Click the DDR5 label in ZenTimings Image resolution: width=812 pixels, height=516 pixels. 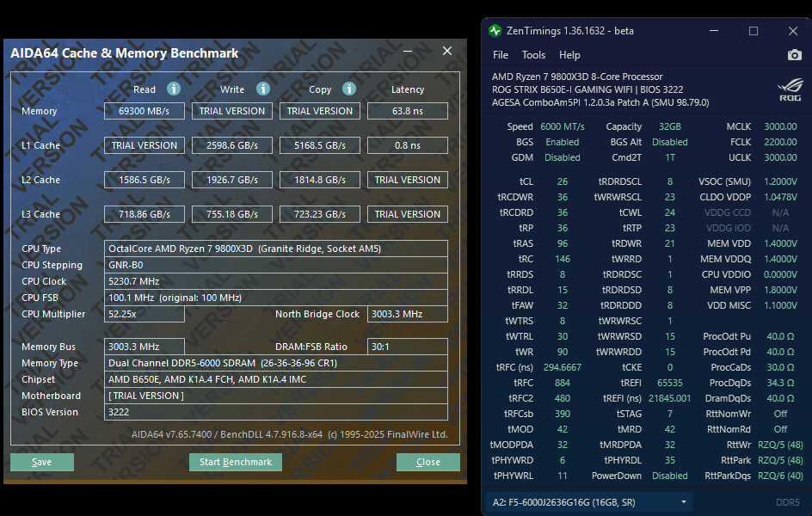click(788, 502)
